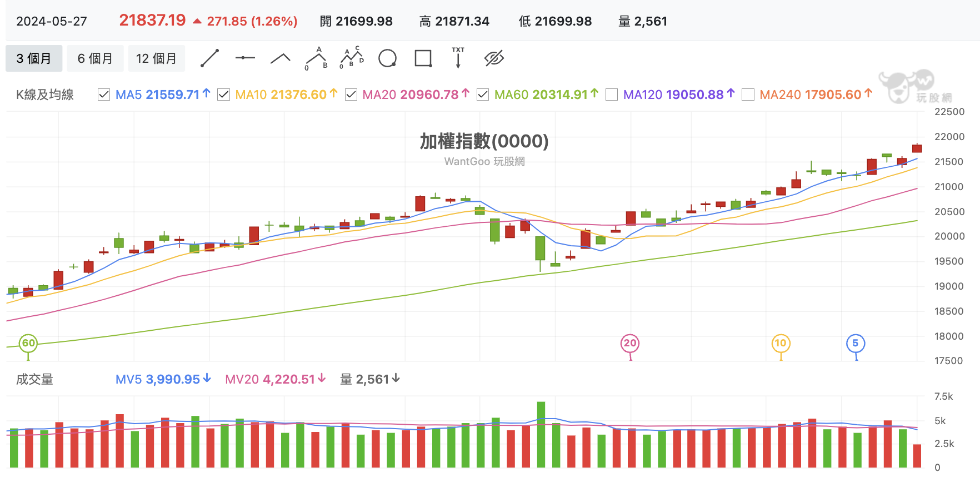Pick the 0-A-B three-point wave tool
Viewport: 980px width, 477px height.
pos(317,58)
